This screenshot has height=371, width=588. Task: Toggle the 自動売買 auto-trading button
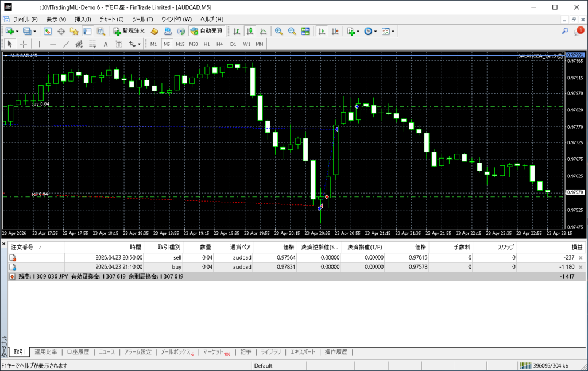(206, 31)
